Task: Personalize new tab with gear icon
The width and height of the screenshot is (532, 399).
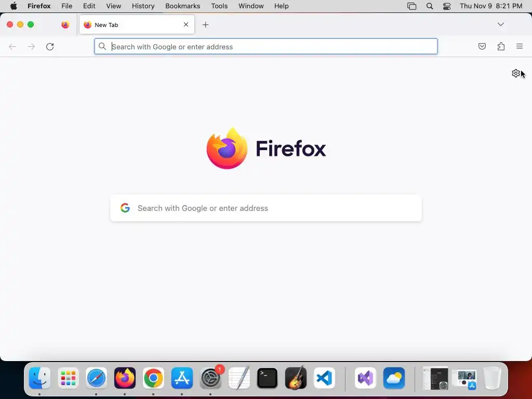Action: [x=516, y=73]
